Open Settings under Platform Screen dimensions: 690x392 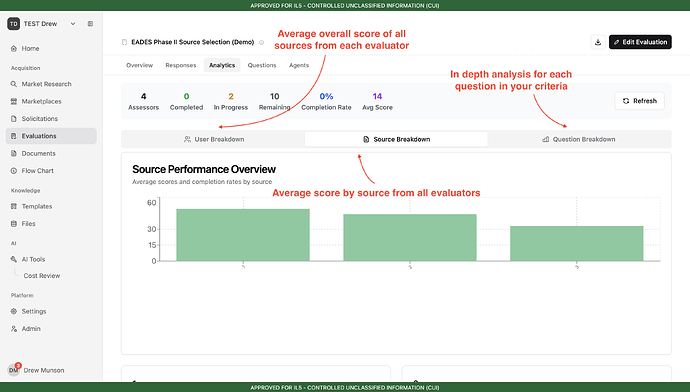(x=51, y=311)
